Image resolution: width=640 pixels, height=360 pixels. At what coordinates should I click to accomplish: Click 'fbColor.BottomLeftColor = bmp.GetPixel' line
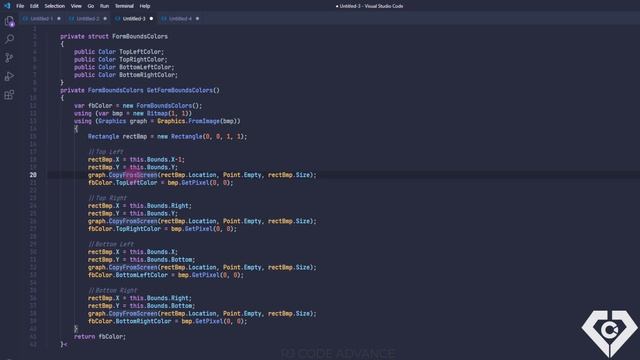pyautogui.click(x=166, y=275)
